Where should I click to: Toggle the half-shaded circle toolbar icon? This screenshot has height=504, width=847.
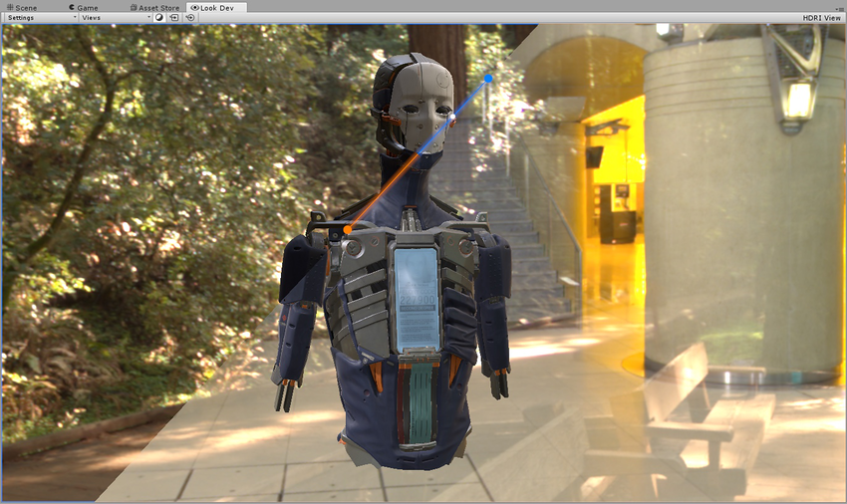point(159,17)
